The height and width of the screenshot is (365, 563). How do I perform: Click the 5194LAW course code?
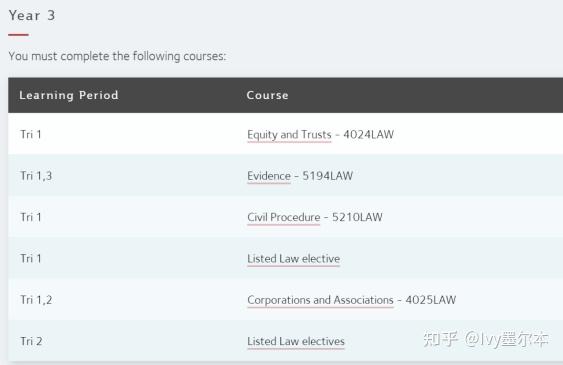(327, 176)
